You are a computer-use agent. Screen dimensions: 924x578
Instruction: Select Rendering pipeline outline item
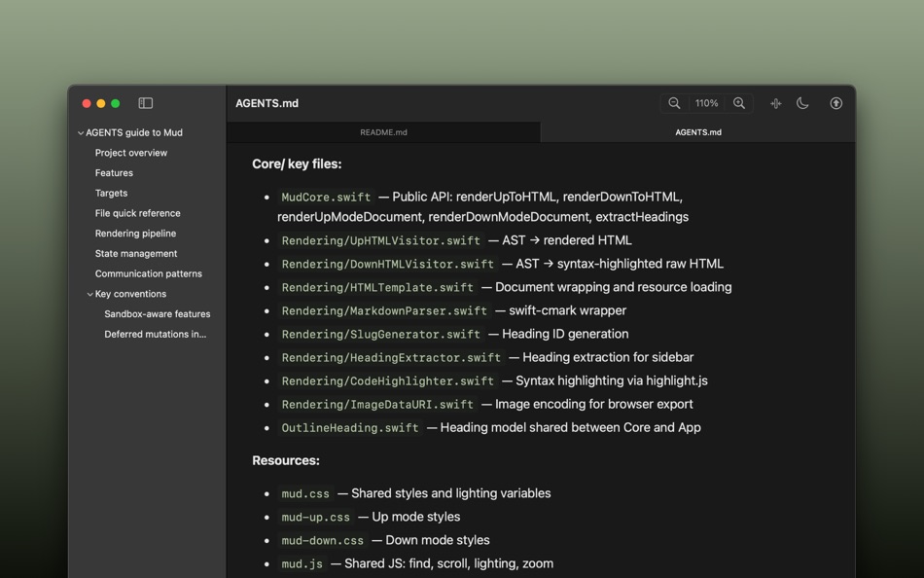[135, 234]
